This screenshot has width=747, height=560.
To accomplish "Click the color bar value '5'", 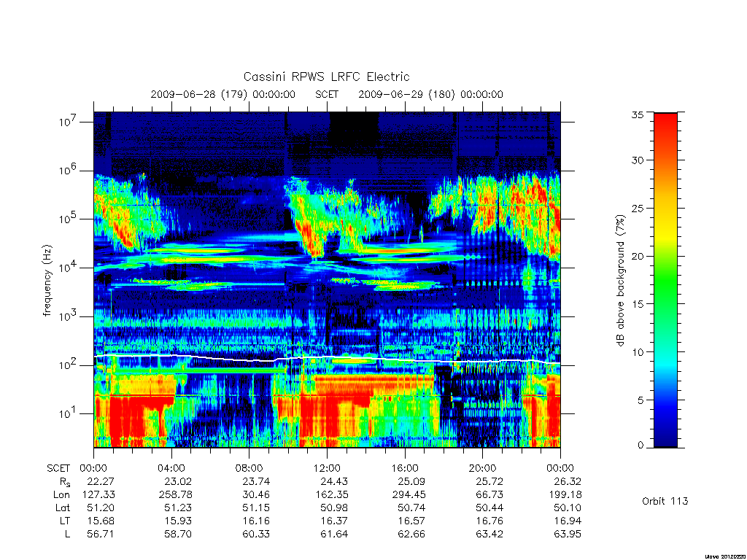I will pyautogui.click(x=640, y=400).
